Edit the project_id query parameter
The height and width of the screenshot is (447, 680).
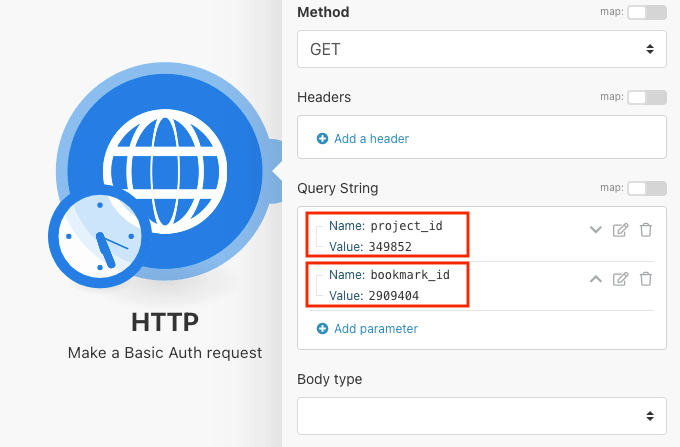(x=620, y=230)
